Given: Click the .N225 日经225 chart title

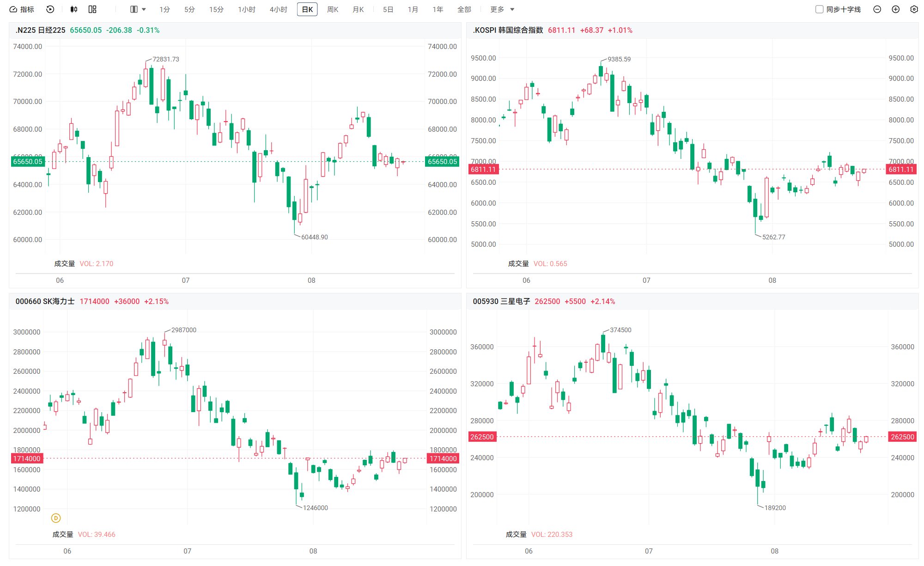Looking at the screenshot, I should click(x=40, y=30).
